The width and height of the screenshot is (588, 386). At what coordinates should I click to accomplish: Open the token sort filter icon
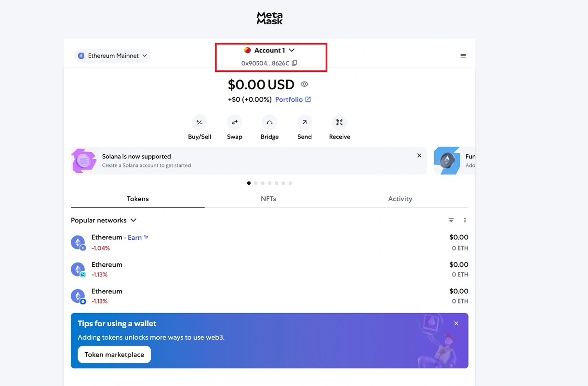[451, 221]
